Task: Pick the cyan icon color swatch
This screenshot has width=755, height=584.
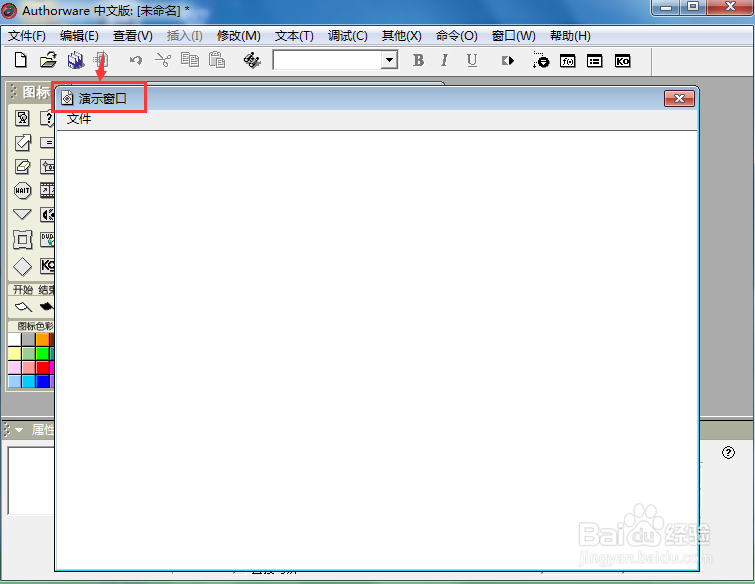Action: click(x=28, y=382)
